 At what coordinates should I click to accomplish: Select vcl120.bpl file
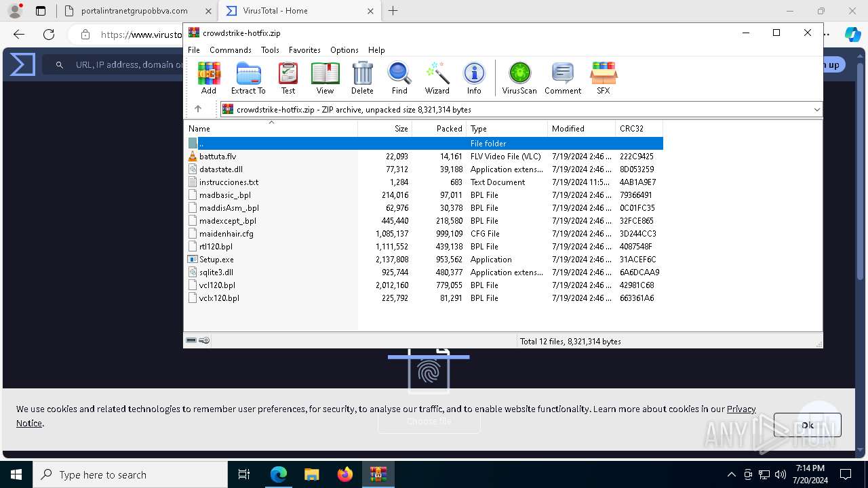424,285
